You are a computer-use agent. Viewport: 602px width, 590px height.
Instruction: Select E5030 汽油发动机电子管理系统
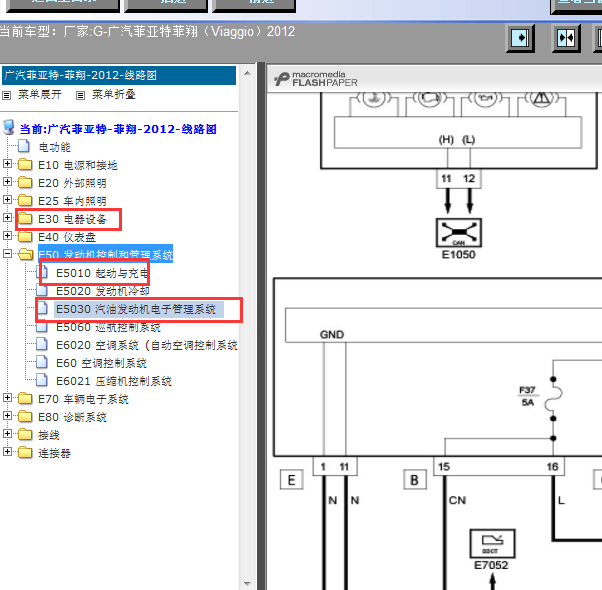pos(136,309)
